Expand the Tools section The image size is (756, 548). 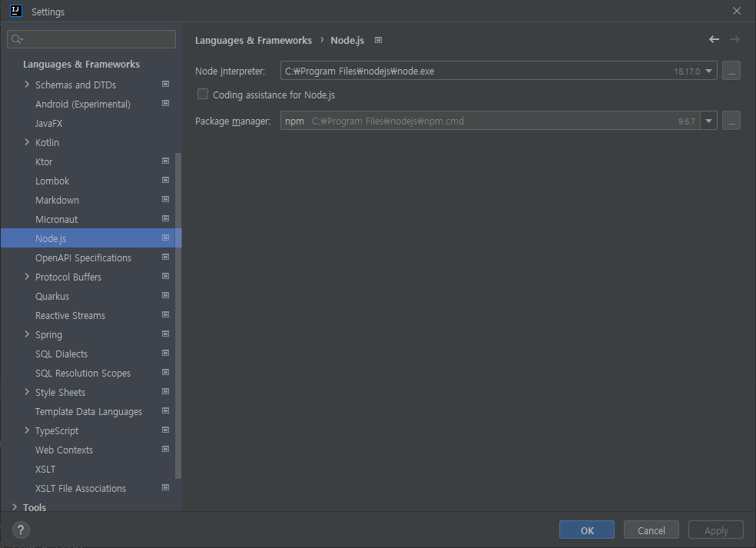15,507
